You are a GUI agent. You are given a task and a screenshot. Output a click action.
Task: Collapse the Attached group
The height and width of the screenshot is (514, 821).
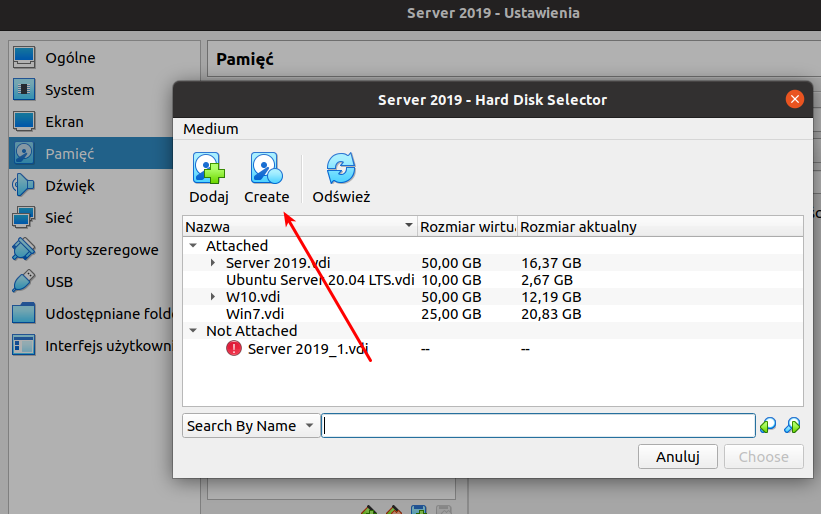tap(193, 245)
